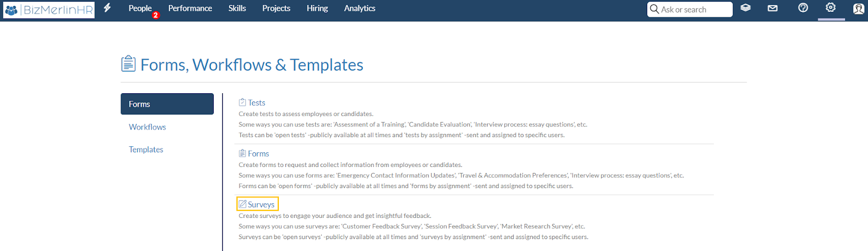Click the clipboard icon beside Tests
Viewport: 868px width, 251px height.
coord(242,102)
